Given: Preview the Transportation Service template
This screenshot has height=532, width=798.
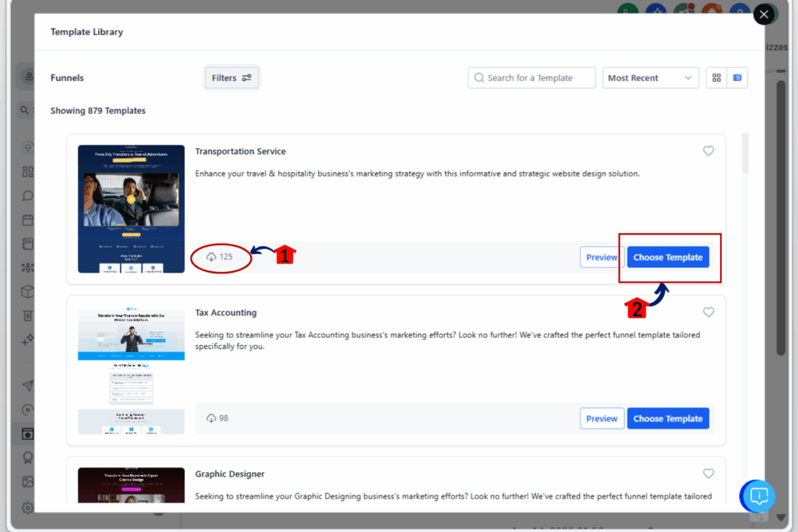Looking at the screenshot, I should coord(602,257).
